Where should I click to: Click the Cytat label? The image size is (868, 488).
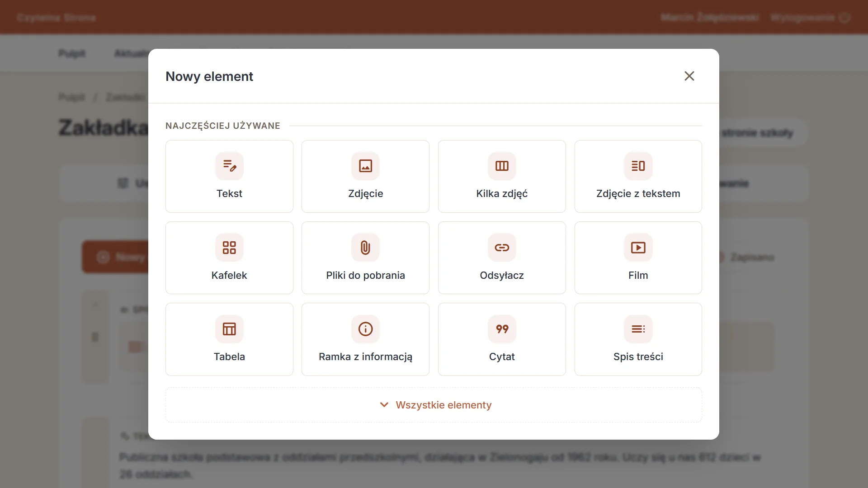pyautogui.click(x=502, y=357)
